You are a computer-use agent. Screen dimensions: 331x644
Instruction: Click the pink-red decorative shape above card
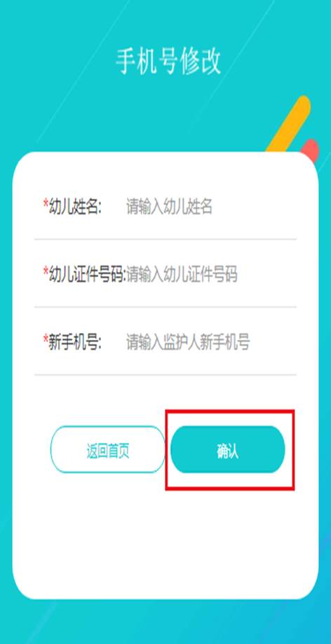pyautogui.click(x=311, y=149)
